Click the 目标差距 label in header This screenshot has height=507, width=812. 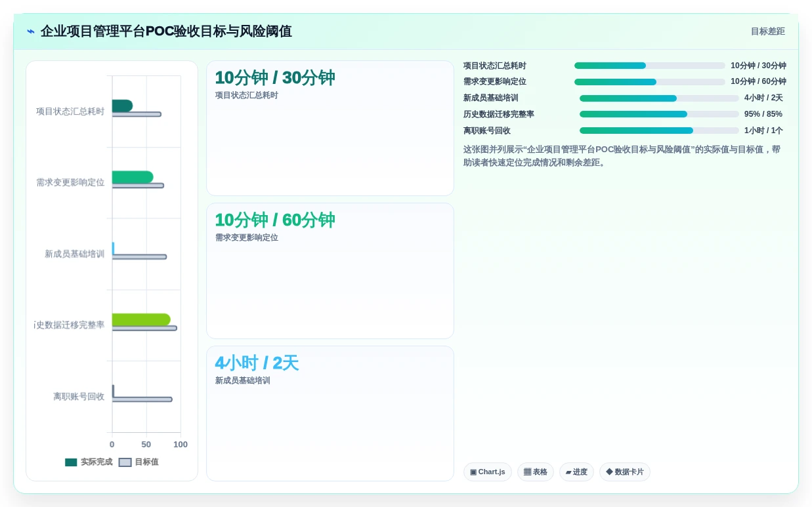point(767,31)
